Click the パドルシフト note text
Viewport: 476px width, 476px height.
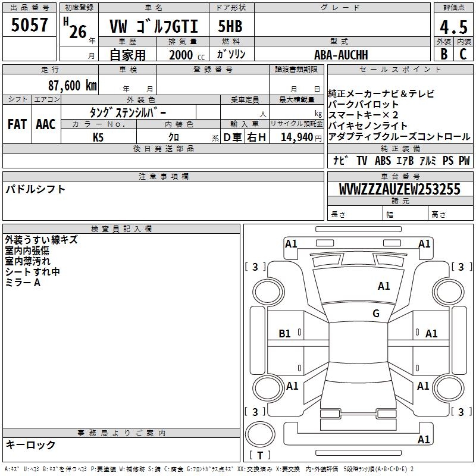(x=36, y=189)
